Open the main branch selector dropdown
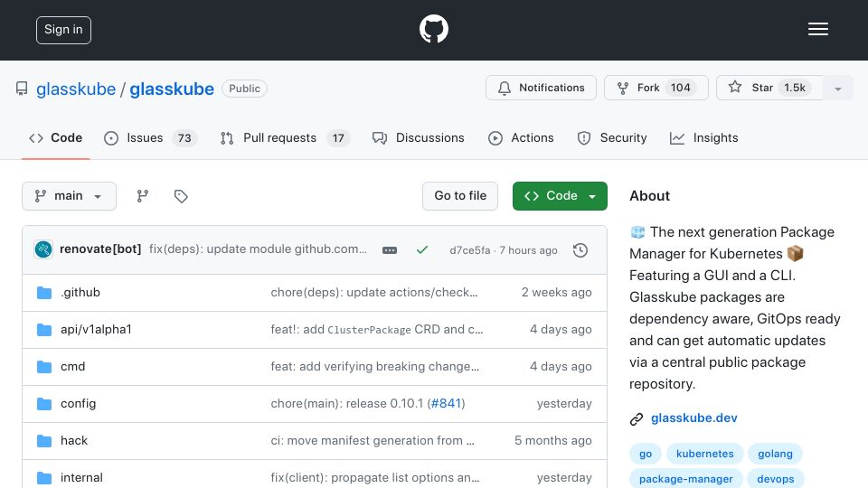Image resolution: width=868 pixels, height=488 pixels. [x=70, y=196]
